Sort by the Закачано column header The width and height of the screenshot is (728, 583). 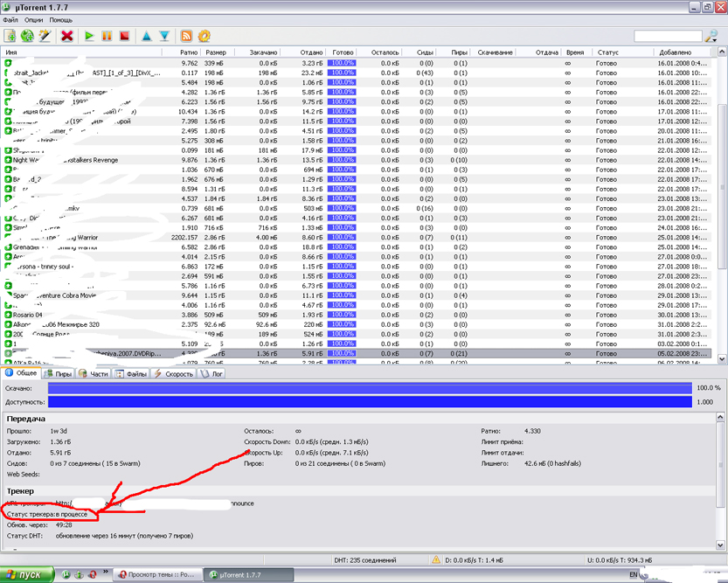coord(257,52)
